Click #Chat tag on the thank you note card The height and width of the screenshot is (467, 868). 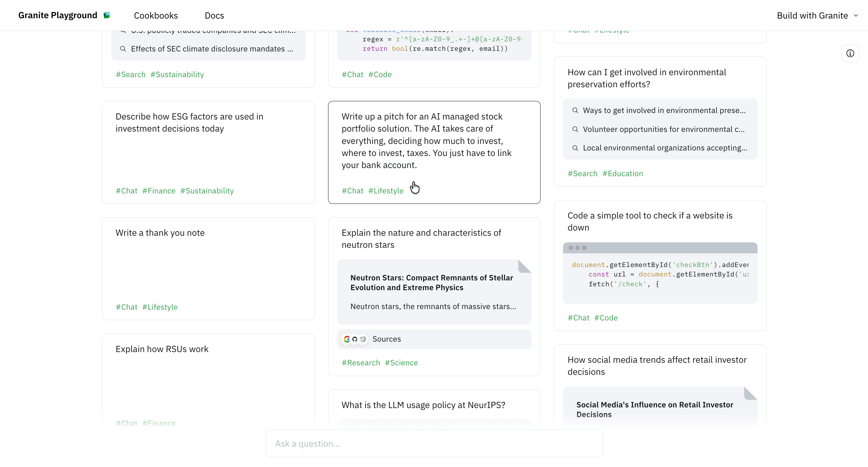tap(126, 307)
